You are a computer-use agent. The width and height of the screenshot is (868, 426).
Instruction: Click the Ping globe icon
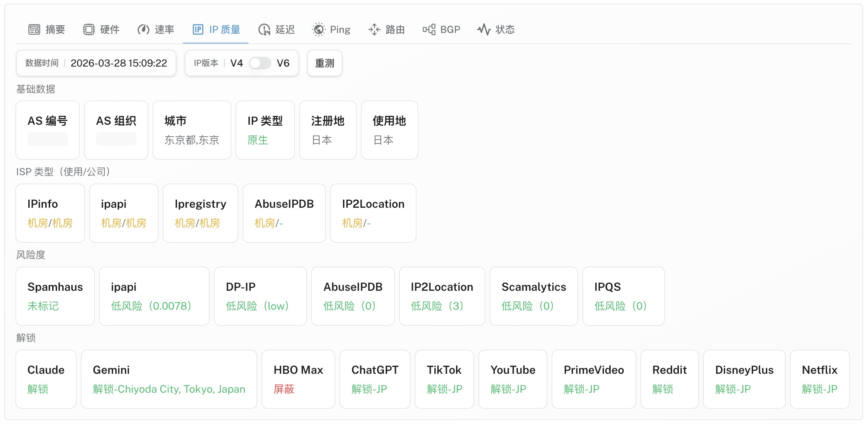coord(319,29)
